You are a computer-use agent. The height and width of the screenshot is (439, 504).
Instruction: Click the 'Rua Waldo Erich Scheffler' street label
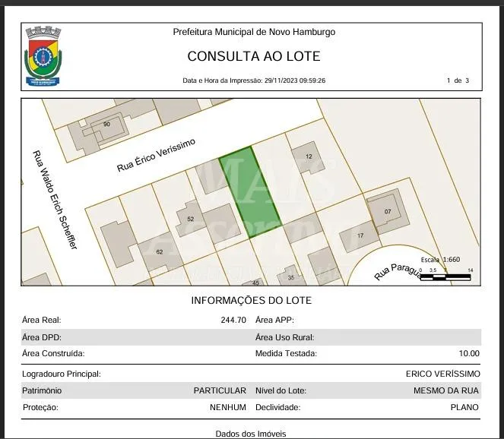pos(55,200)
